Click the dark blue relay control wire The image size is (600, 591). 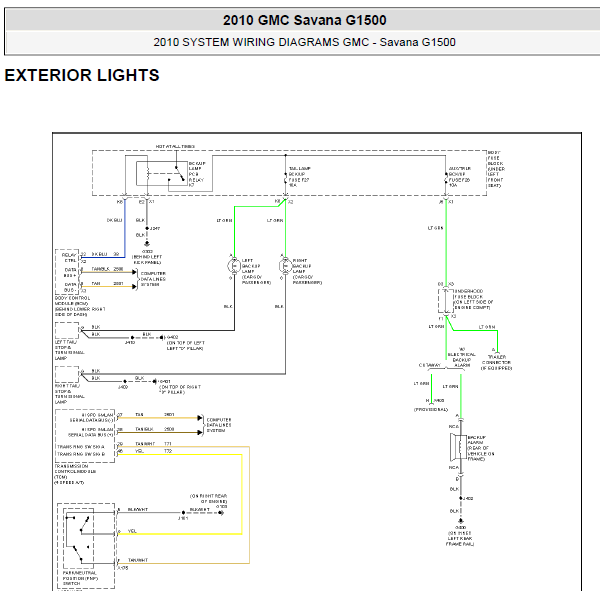click(125, 228)
